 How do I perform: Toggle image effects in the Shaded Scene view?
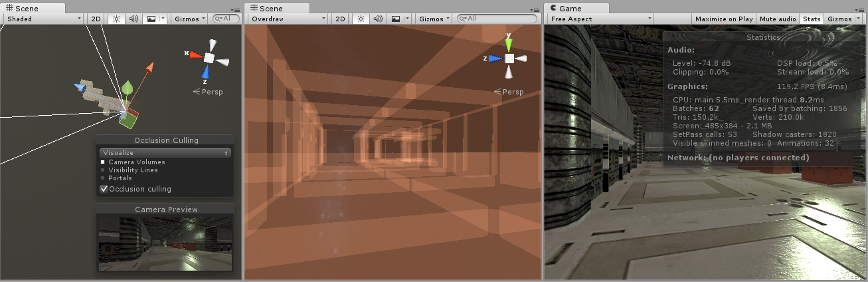(151, 19)
